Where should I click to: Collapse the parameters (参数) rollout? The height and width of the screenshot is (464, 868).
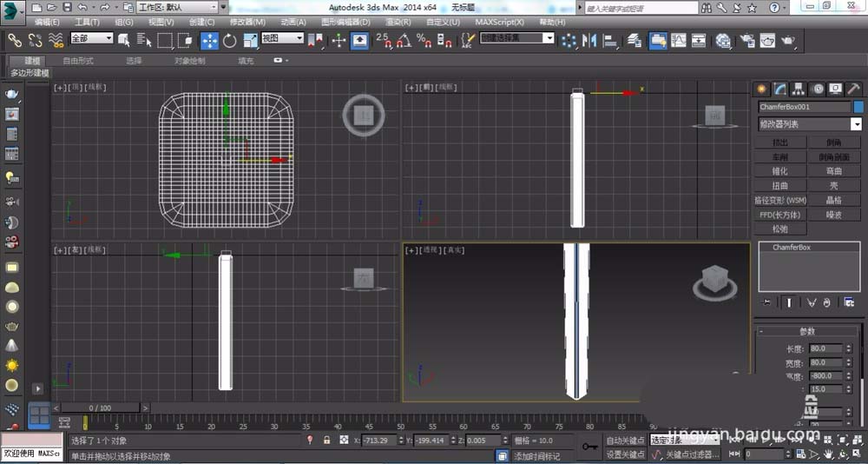pos(806,331)
